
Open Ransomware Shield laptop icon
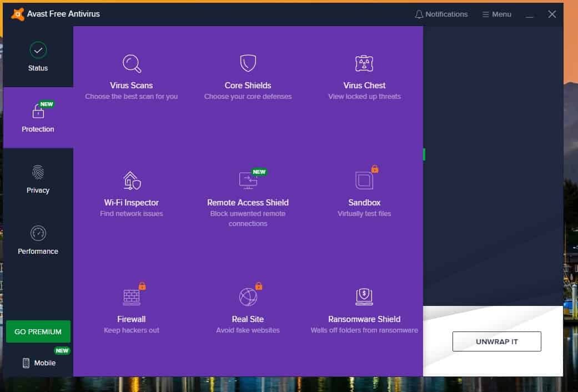tap(364, 296)
